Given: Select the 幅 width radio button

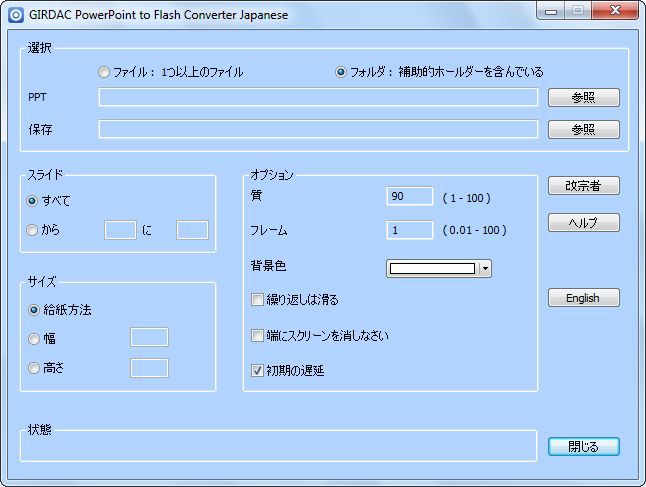Looking at the screenshot, I should click(34, 339).
